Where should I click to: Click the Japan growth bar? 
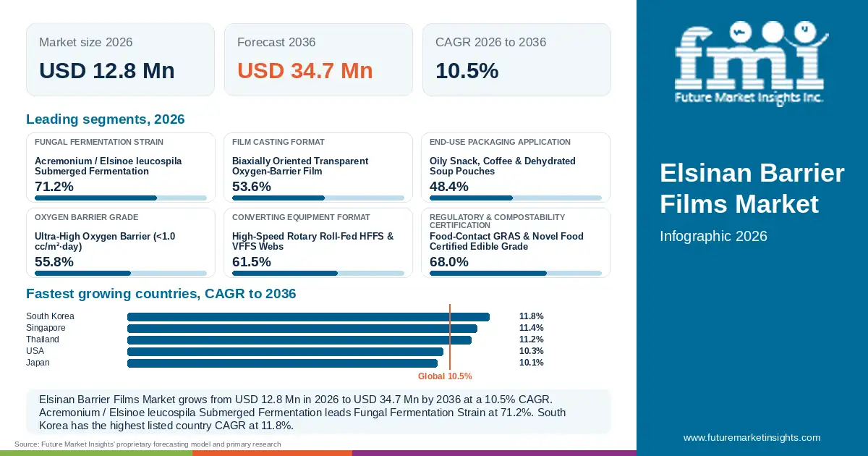(x=283, y=363)
